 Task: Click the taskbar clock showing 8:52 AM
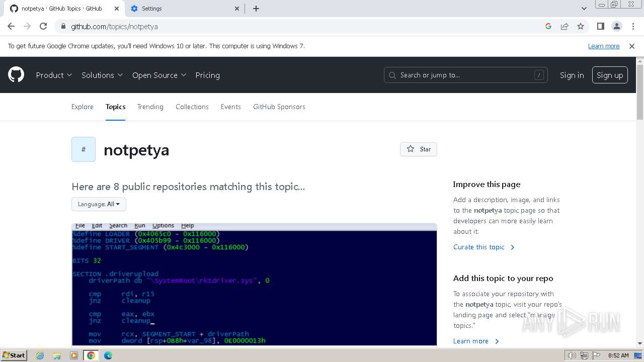click(x=618, y=355)
